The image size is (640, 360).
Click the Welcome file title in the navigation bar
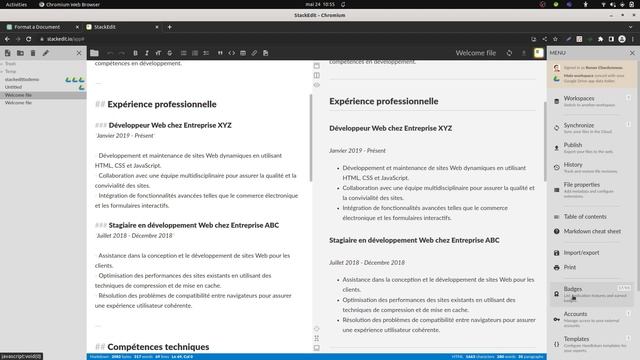(476, 53)
